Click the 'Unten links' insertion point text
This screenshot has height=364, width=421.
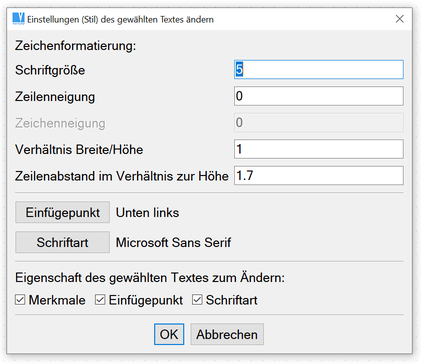click(147, 213)
